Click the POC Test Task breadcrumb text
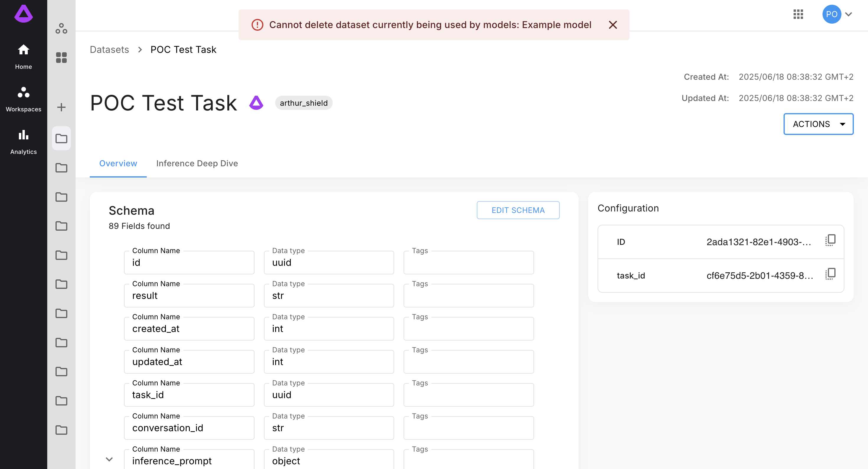Viewport: 868px width, 469px height. 183,50
